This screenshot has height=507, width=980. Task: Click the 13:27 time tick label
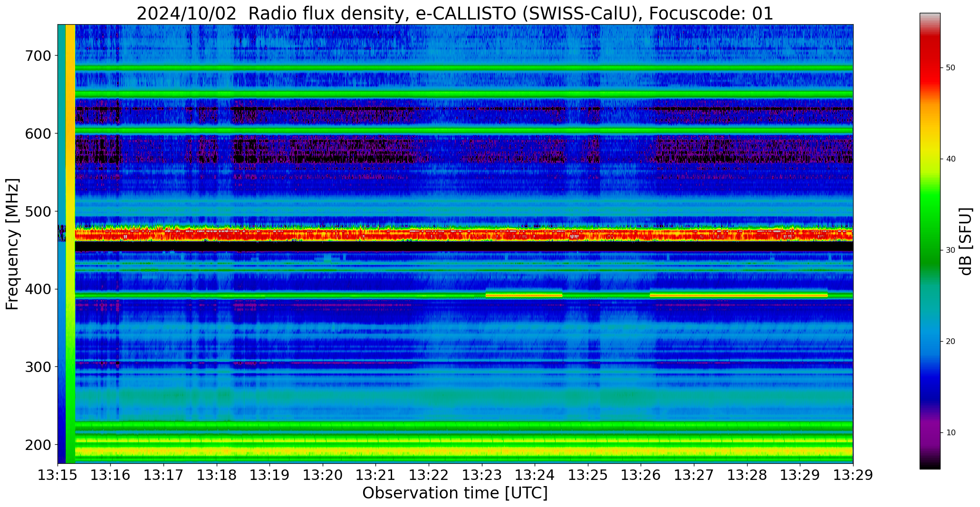(694, 475)
